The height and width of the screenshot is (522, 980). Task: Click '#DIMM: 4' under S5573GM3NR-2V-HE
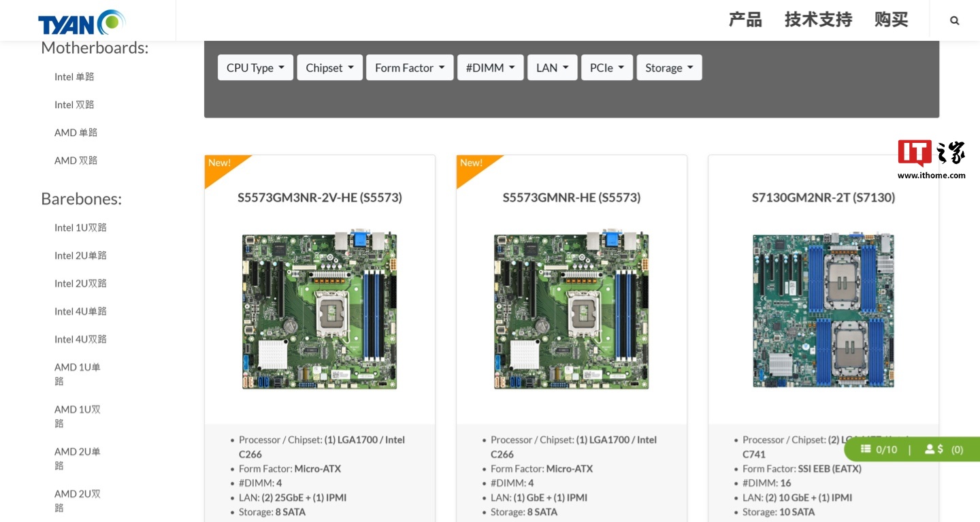(260, 483)
